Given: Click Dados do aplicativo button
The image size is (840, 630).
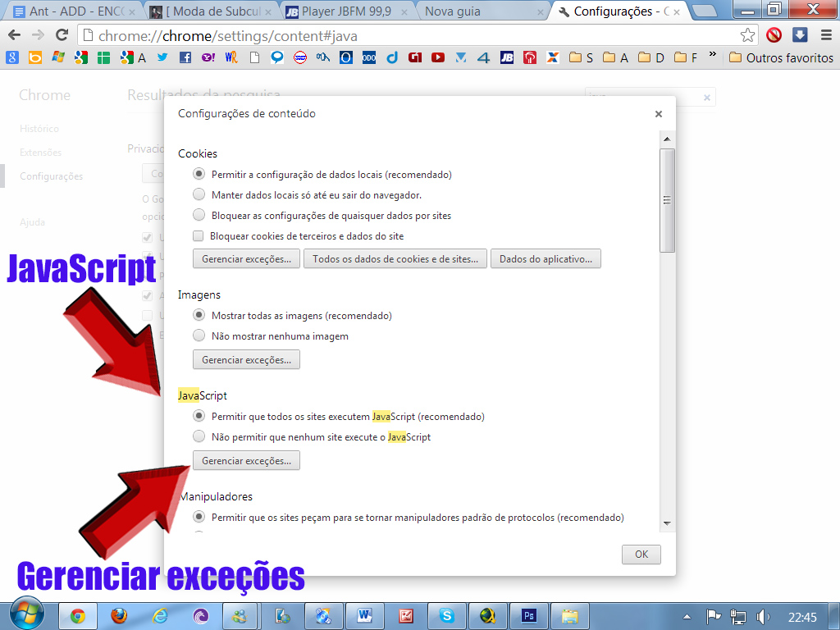Looking at the screenshot, I should coord(546,258).
